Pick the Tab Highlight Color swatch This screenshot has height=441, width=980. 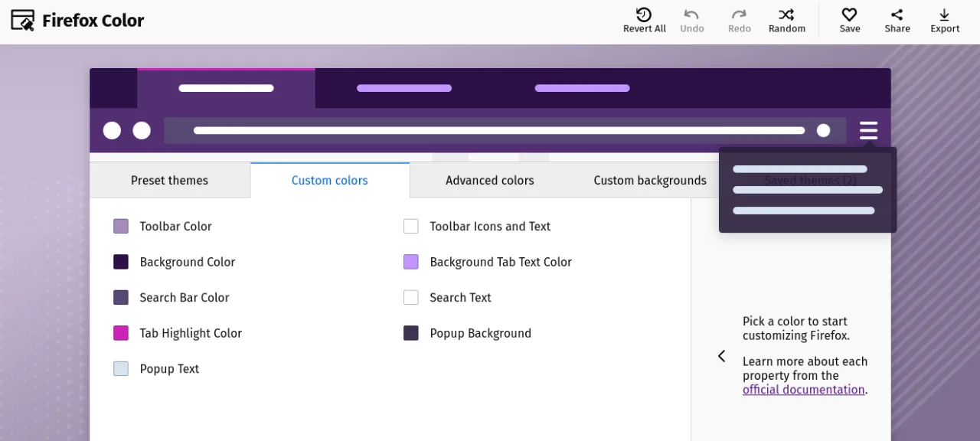click(121, 333)
